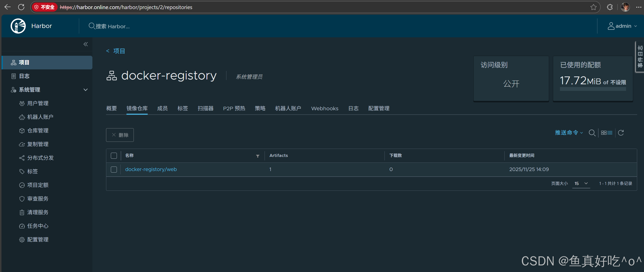Switch repository view to card/list toggle
The width and height of the screenshot is (644, 272).
(606, 133)
